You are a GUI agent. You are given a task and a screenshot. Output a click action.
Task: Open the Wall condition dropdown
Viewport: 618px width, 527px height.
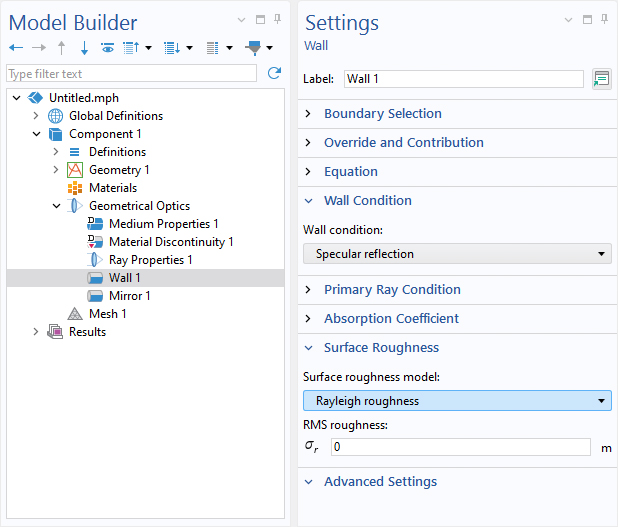click(x=456, y=254)
